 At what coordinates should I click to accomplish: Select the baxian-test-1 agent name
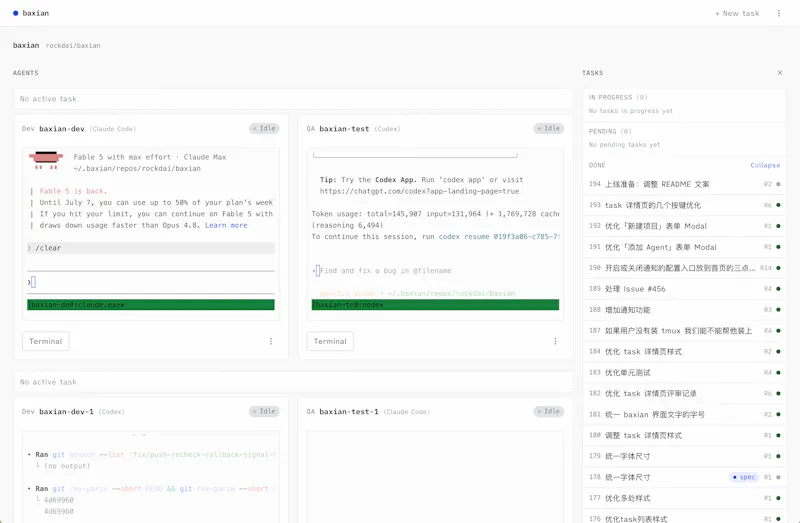pyautogui.click(x=349, y=412)
